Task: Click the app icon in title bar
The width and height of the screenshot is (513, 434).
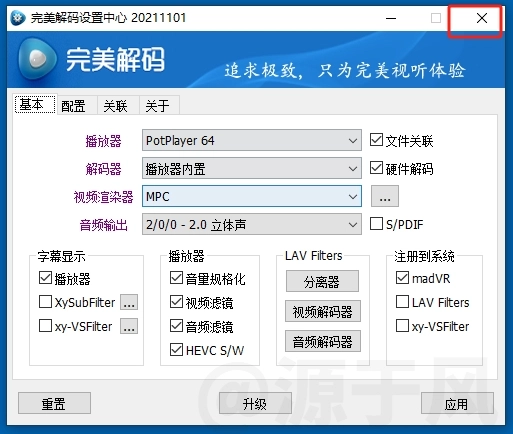Action: (17, 18)
